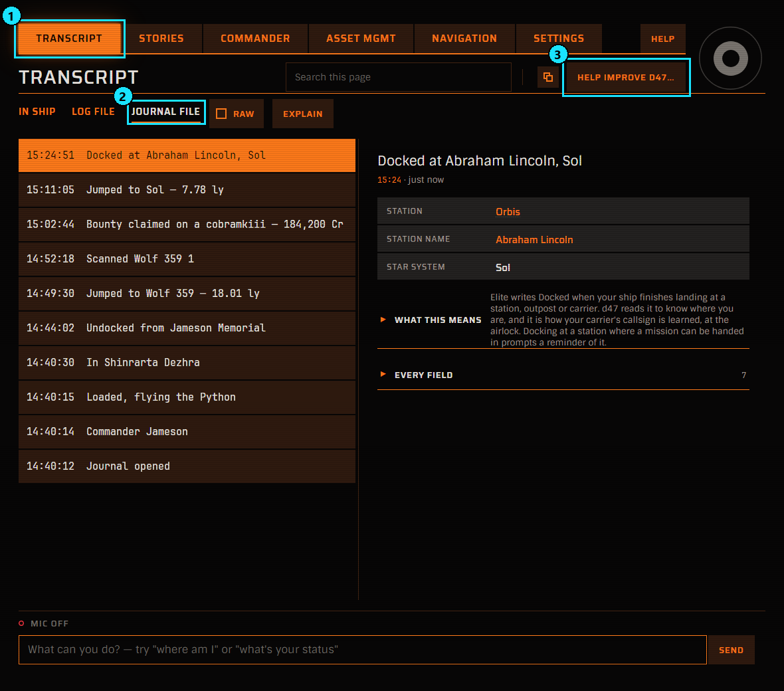Select the Bounty claimed on a cobramkiii entry
This screenshot has width=784, height=691.
click(187, 225)
